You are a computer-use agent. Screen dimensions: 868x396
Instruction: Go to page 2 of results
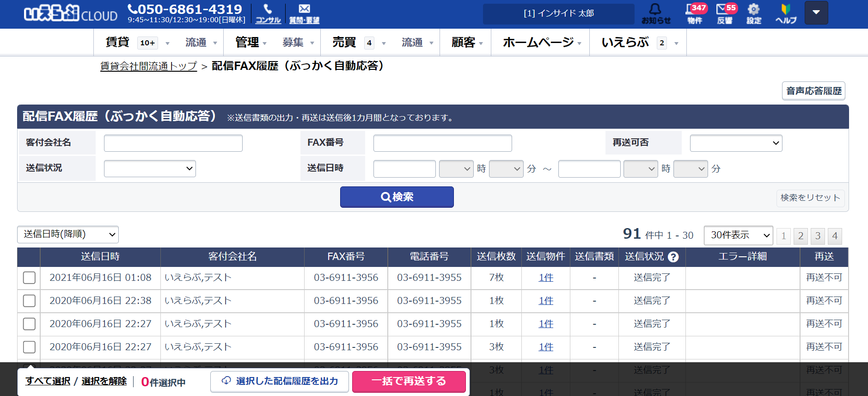point(801,236)
